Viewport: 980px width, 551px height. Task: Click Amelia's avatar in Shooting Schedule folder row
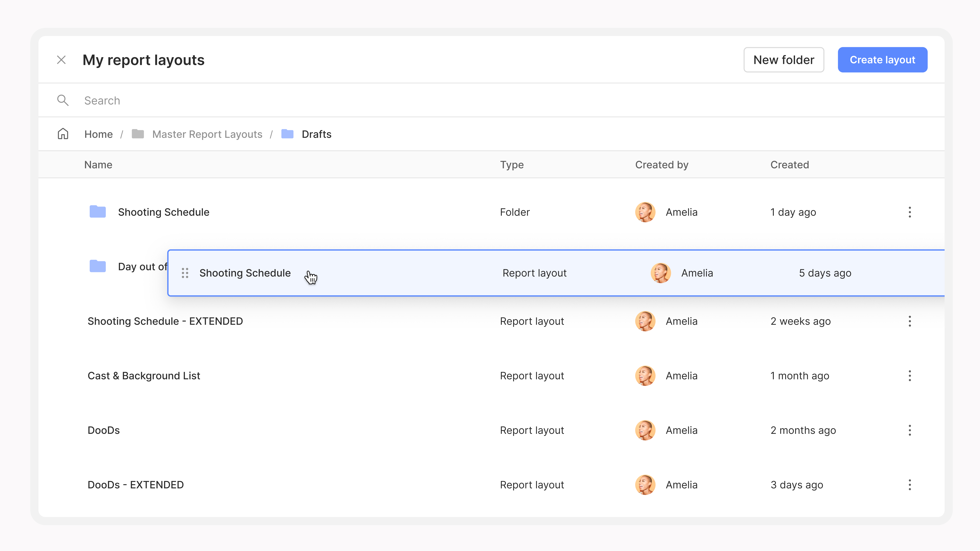coord(645,212)
